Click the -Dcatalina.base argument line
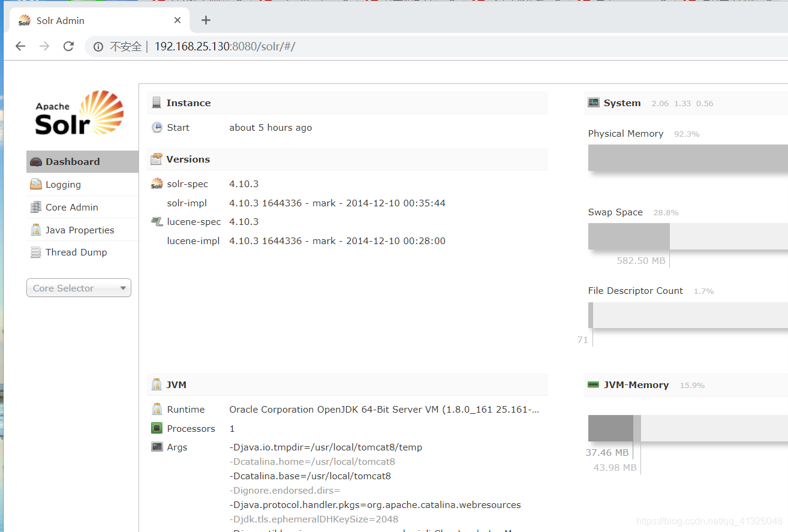The image size is (788, 532). coord(310,476)
